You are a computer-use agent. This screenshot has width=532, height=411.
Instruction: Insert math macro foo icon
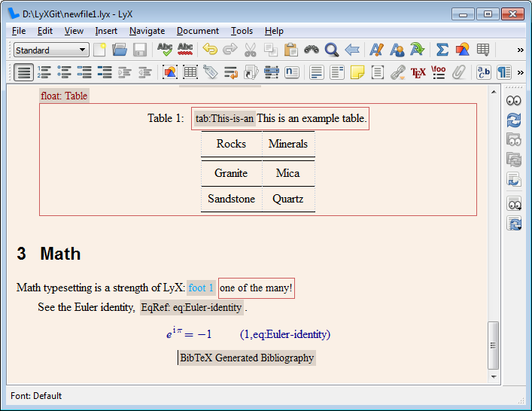(439, 72)
